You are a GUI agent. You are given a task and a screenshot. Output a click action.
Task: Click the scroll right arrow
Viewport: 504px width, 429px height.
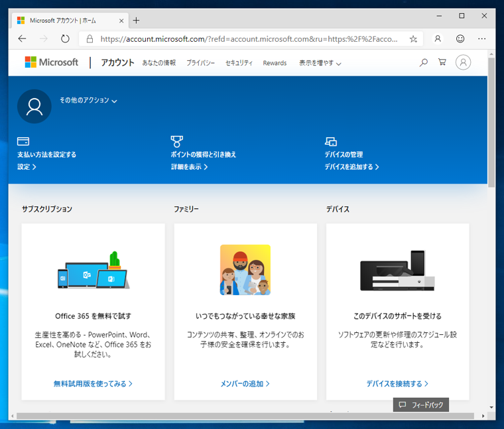pyautogui.click(x=483, y=416)
